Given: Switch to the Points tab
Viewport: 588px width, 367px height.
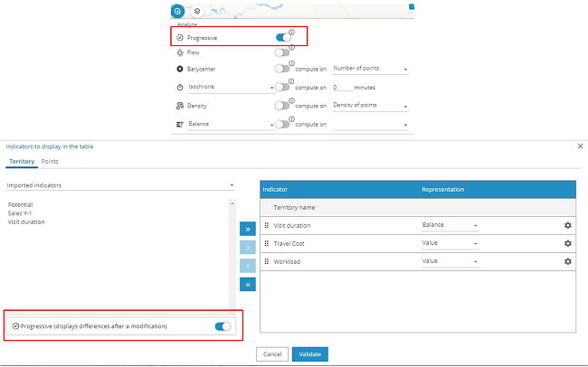Looking at the screenshot, I should point(50,161).
